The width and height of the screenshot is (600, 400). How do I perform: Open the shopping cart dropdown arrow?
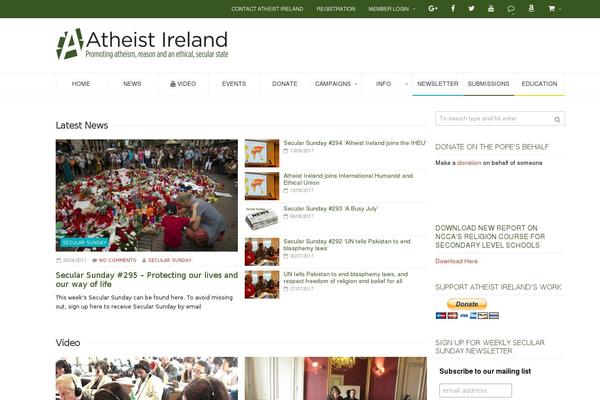(559, 9)
